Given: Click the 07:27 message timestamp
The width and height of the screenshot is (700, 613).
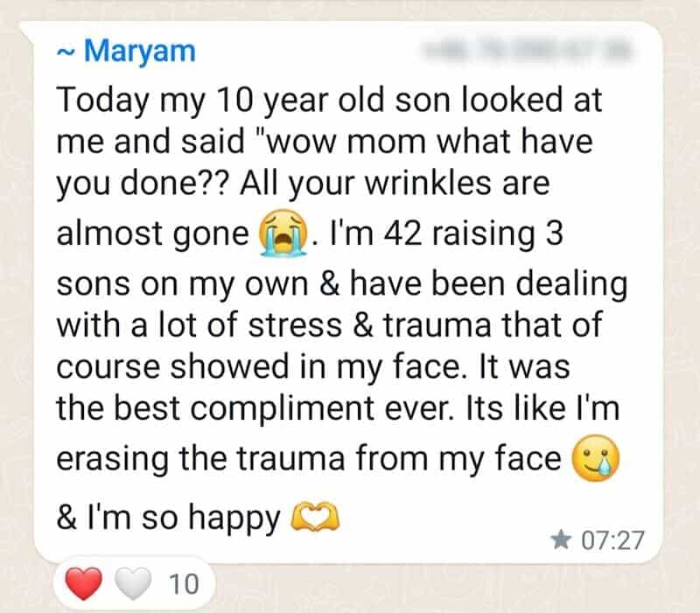Looking at the screenshot, I should coord(612,541).
